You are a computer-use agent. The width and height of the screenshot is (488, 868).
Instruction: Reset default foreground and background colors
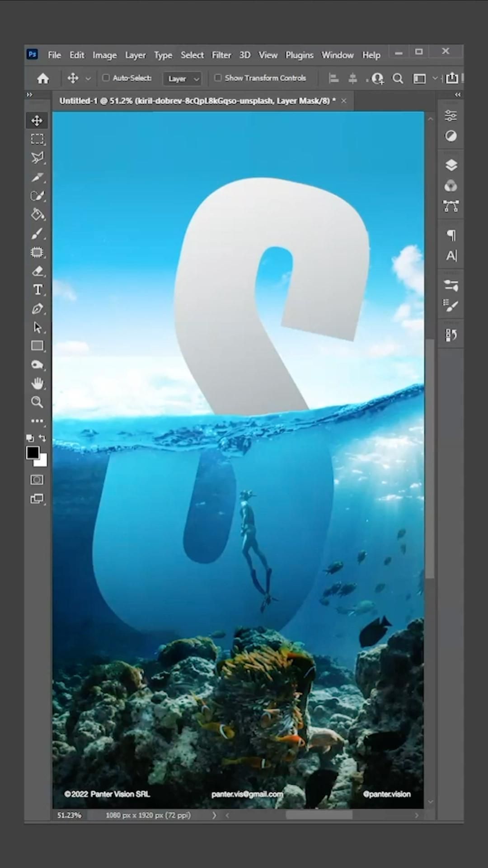30,438
